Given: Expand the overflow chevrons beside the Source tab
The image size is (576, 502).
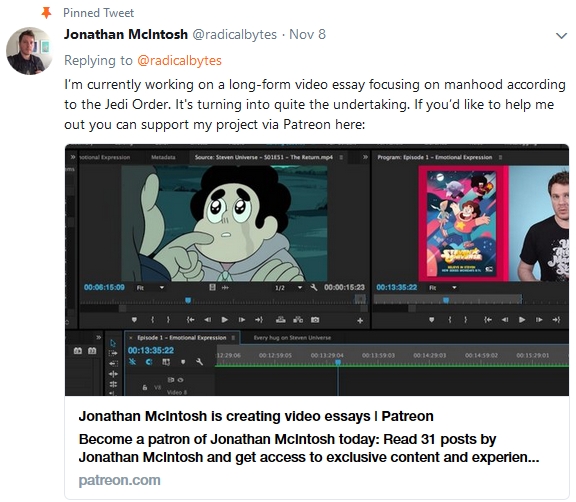Looking at the screenshot, I should pyautogui.click(x=365, y=157).
